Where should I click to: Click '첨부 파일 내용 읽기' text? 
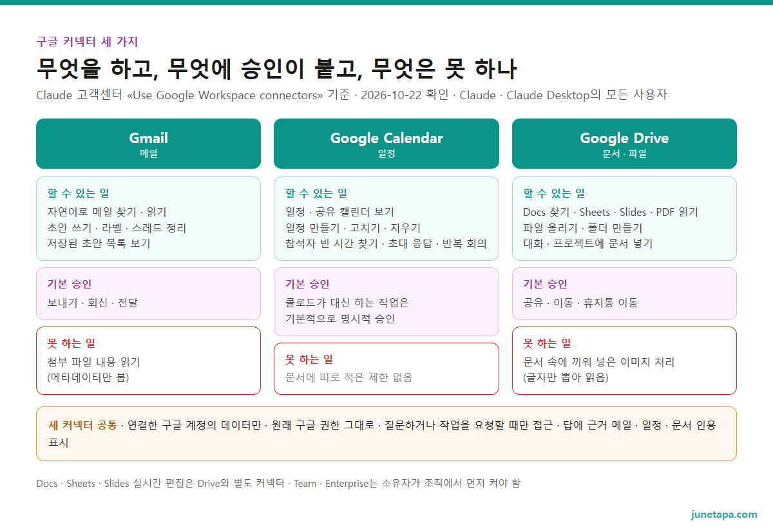(93, 362)
